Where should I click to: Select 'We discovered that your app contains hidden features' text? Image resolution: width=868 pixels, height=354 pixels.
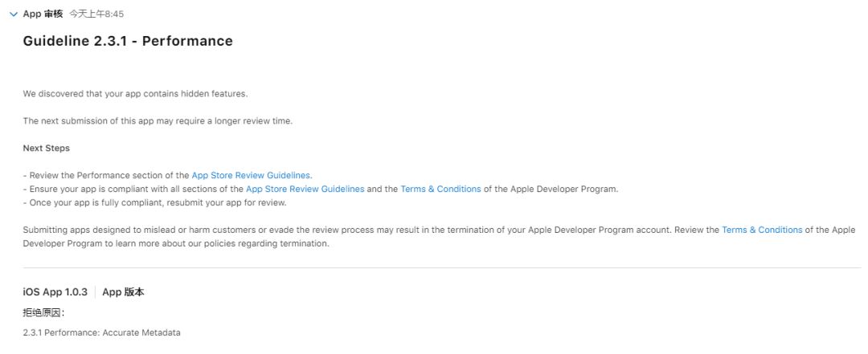135,94
